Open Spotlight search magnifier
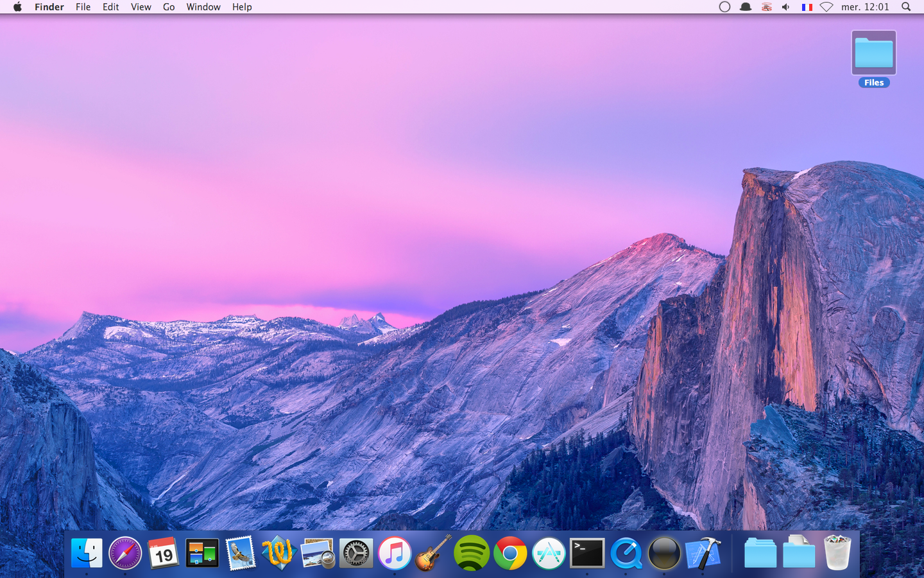 pyautogui.click(x=906, y=7)
